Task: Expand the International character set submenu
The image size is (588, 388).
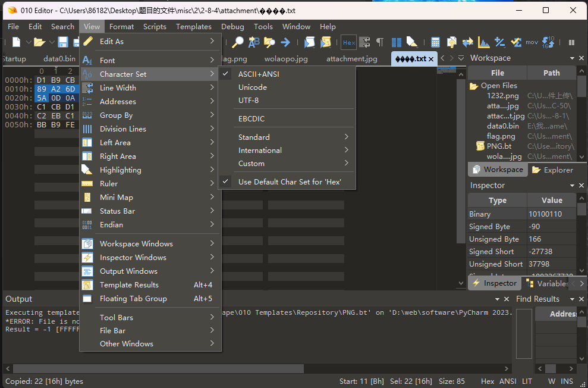Action: 287,150
